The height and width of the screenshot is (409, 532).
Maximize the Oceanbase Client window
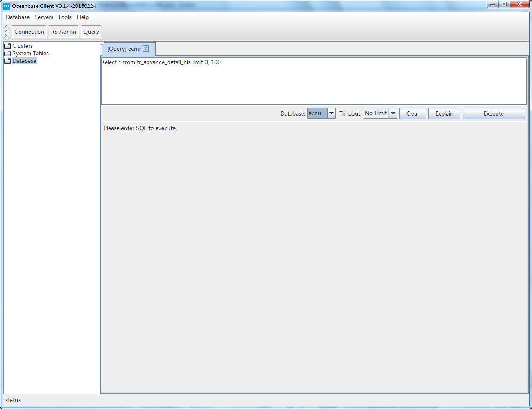pyautogui.click(x=504, y=5)
